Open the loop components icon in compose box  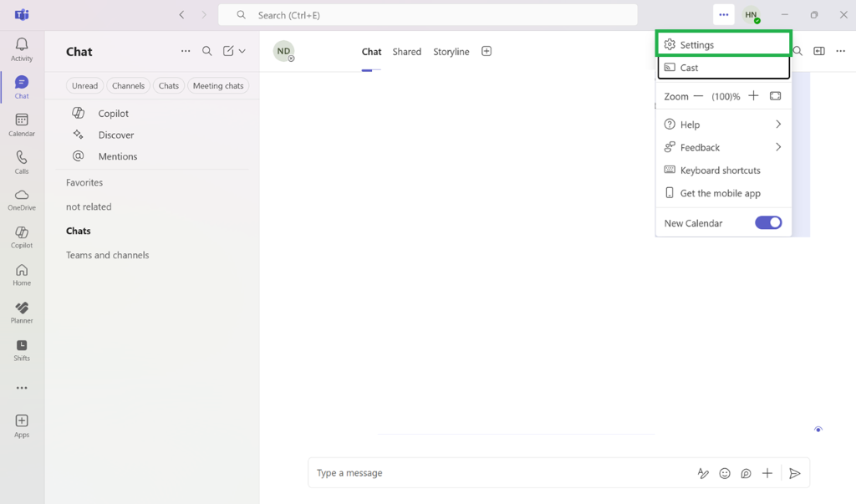746,473
